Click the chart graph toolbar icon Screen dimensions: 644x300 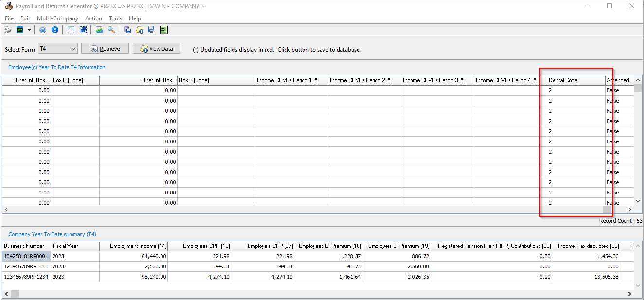(99, 29)
